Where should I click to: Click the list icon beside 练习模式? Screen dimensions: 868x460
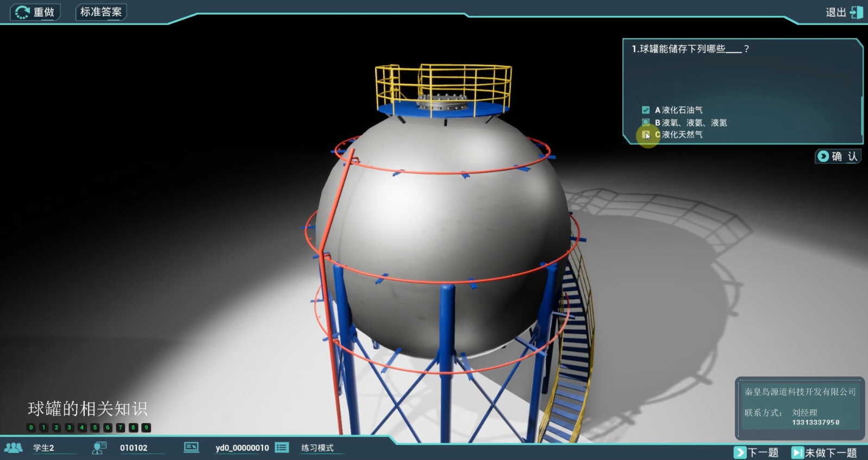[282, 448]
